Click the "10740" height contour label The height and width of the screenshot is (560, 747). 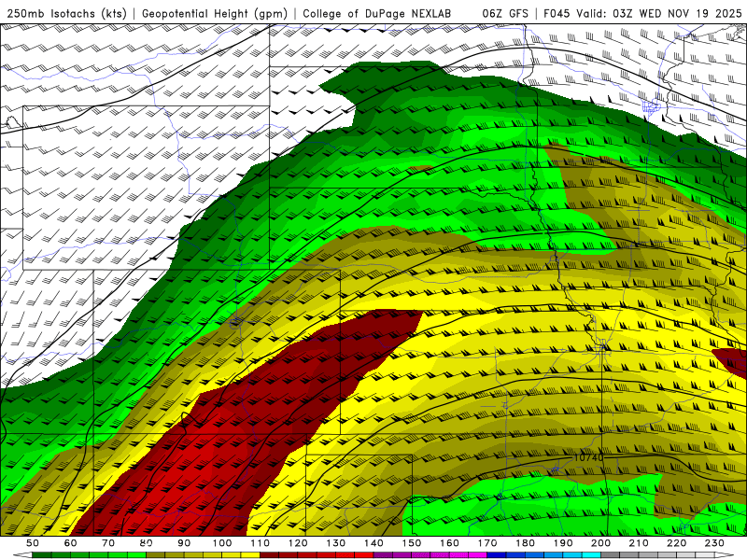point(589,457)
